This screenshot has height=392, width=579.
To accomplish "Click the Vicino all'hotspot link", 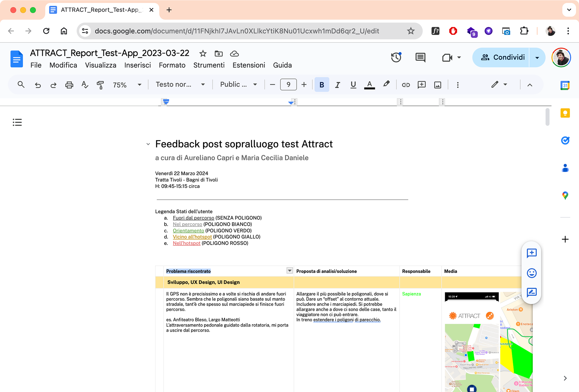I will [192, 237].
